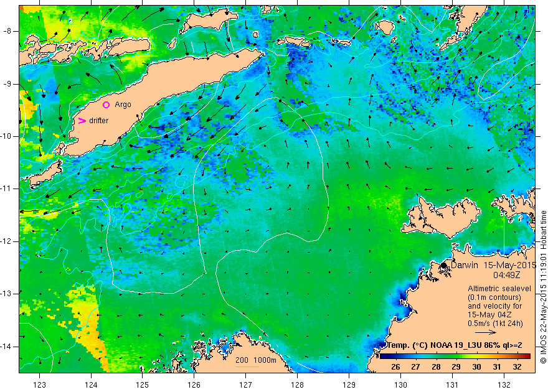Click the '124' longitude axis label
Image resolution: width=548 pixels, height=392 pixels.
(x=91, y=385)
